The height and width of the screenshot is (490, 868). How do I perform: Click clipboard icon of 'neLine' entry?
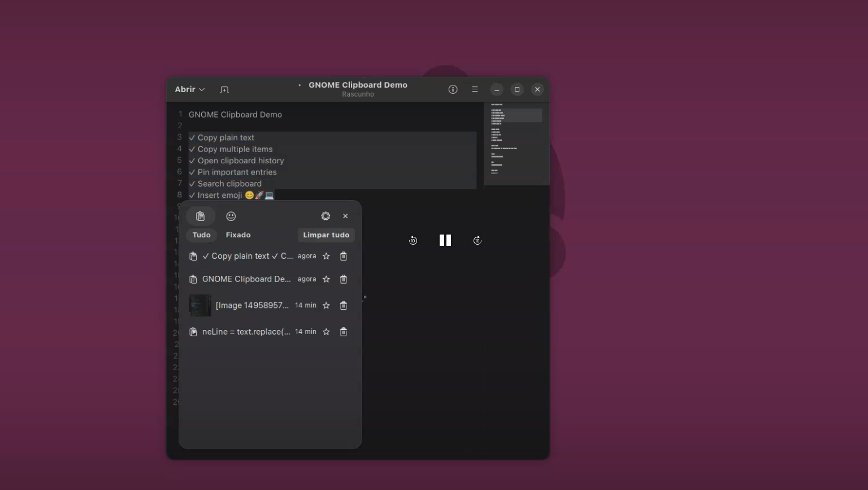[x=193, y=332]
